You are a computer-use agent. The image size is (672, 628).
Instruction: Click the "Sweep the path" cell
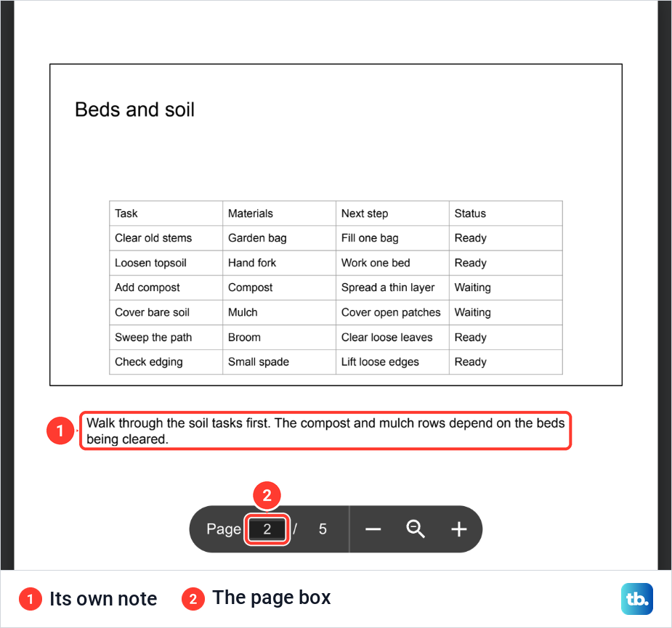tap(166, 338)
